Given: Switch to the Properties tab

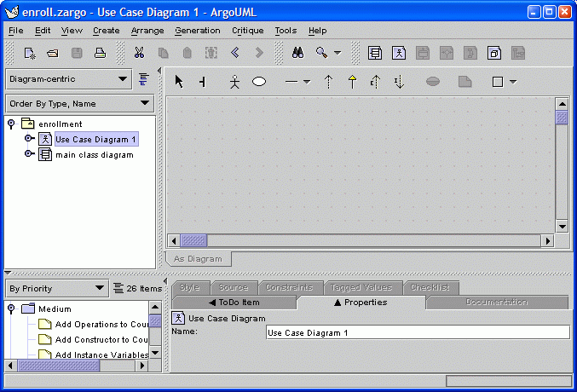Looking at the screenshot, I should click(x=361, y=303).
